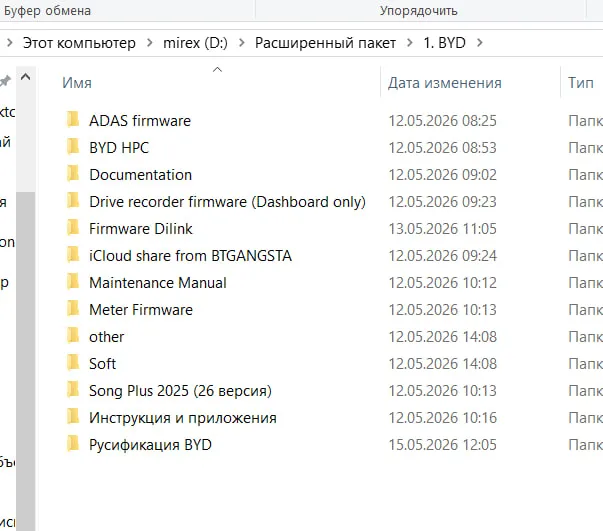Screen dimensions: 603x531
Task: Click the Русификация BYD folder icon
Action: 73,444
